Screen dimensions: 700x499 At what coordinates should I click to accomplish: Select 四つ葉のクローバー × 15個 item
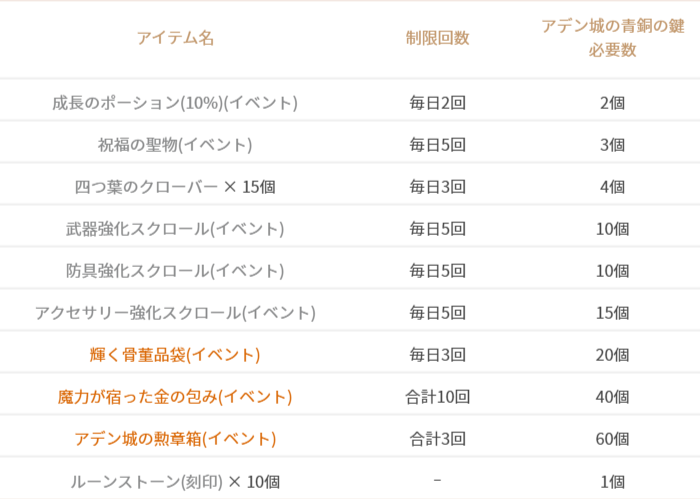tap(175, 186)
